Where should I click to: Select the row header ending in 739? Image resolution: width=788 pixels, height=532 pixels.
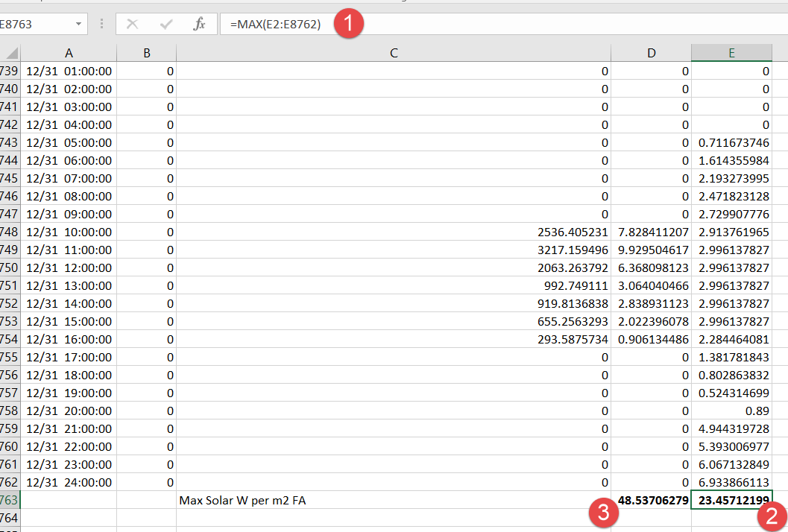click(10, 72)
